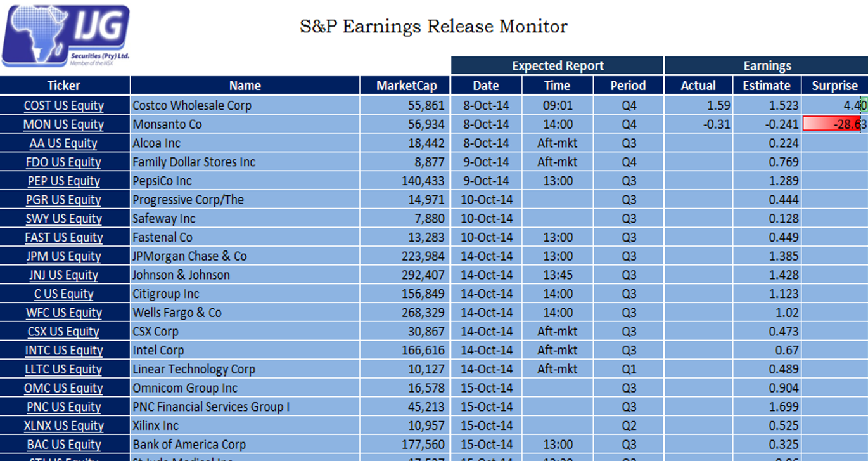The width and height of the screenshot is (868, 461).
Task: Open the BAC US Equity ticker link
Action: (x=64, y=445)
